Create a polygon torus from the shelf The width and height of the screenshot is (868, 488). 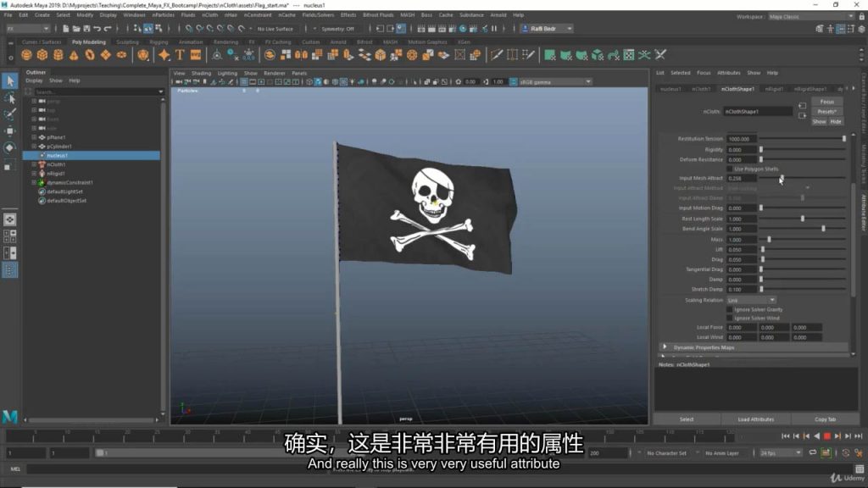pos(90,55)
